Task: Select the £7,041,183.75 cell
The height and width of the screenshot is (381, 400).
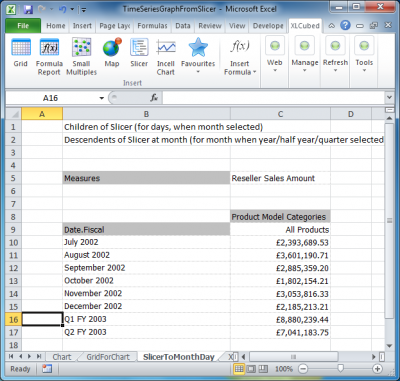Action: coord(280,332)
